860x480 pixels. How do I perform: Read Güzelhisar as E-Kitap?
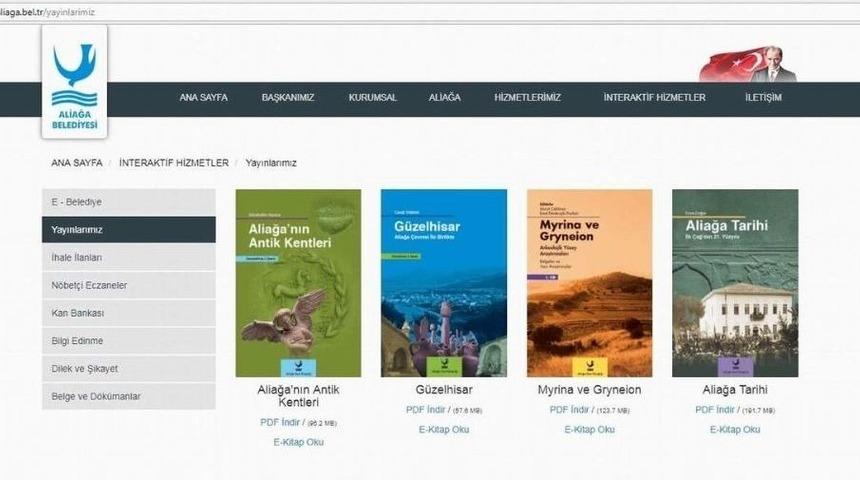(x=444, y=430)
